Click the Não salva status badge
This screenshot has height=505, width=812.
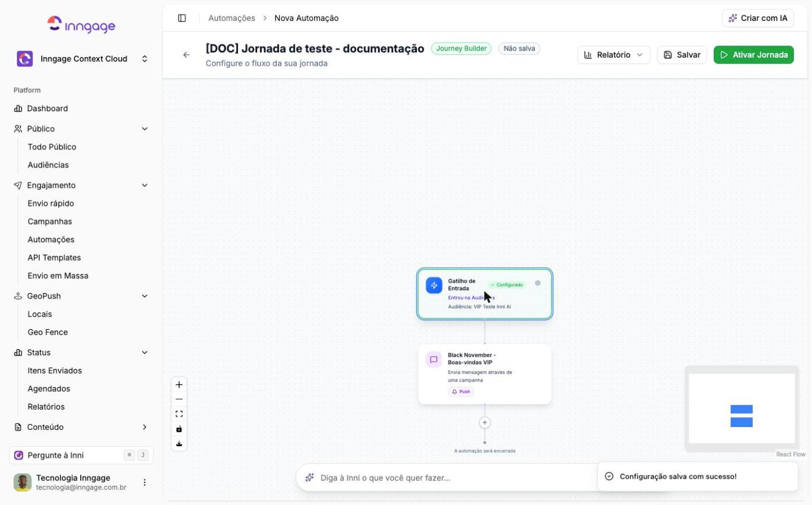tap(519, 49)
